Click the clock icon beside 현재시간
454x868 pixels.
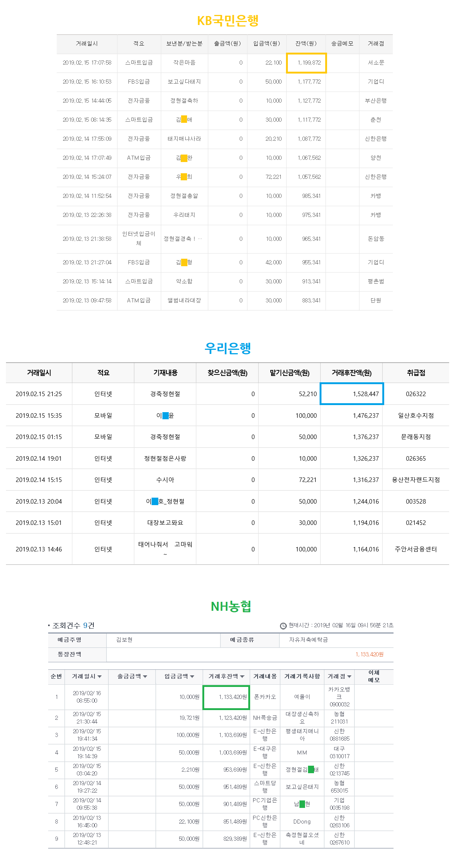click(x=283, y=626)
